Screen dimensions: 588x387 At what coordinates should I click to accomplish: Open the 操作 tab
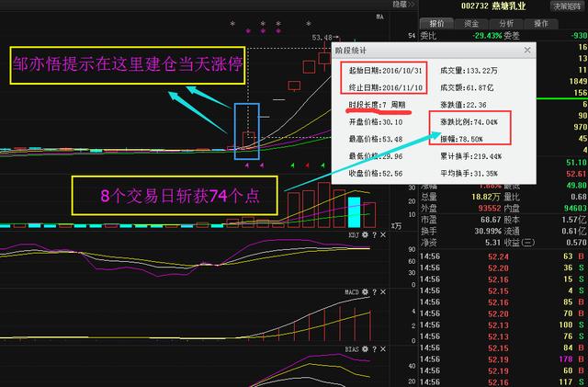(540, 23)
